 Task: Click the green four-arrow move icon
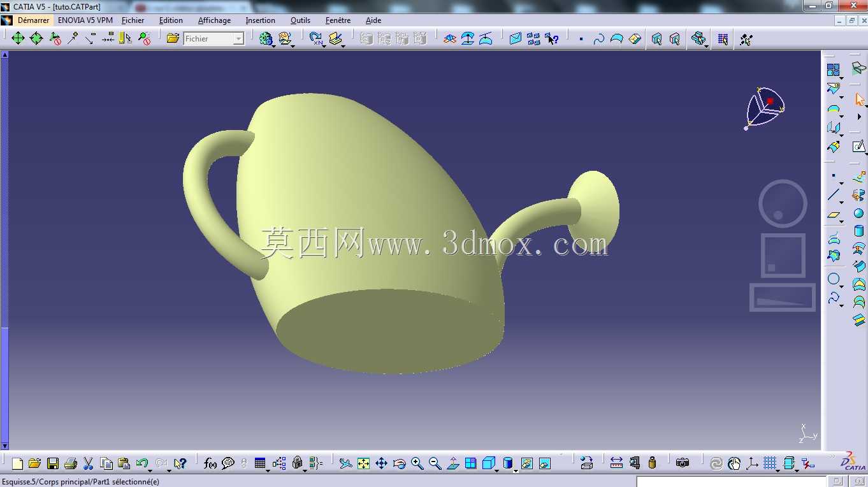coord(18,38)
